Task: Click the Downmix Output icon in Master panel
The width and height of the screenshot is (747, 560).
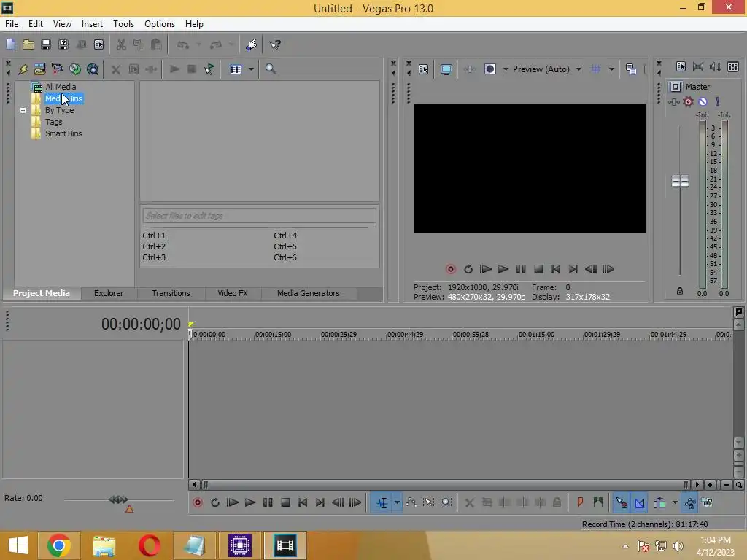Action: (x=698, y=66)
